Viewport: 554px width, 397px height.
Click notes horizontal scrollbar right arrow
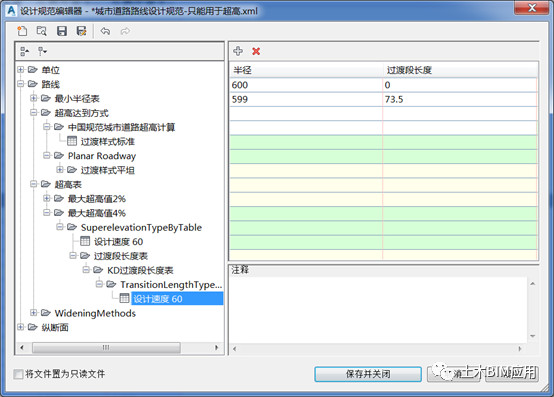tap(520, 349)
